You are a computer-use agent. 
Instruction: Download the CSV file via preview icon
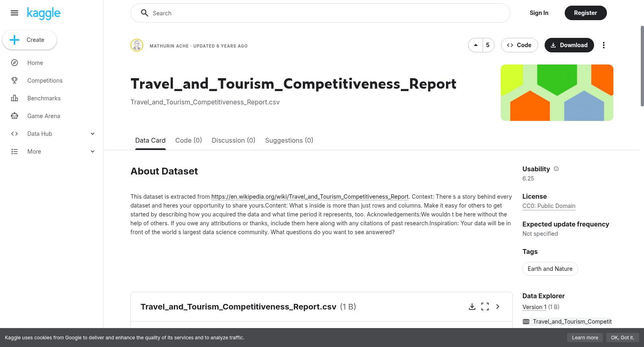point(472,307)
